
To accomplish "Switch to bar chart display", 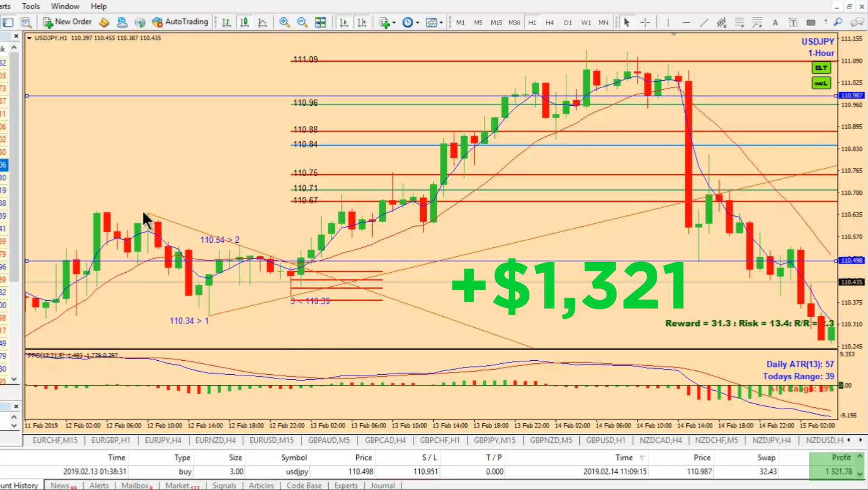I will (x=227, y=22).
